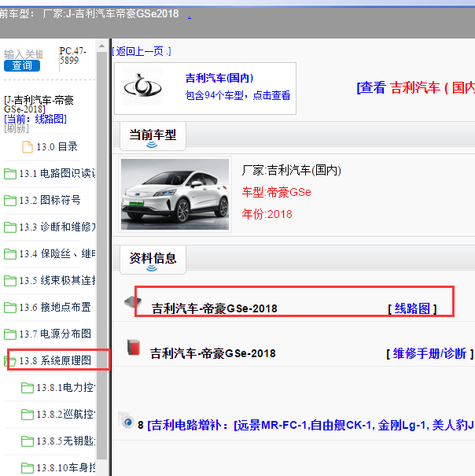Open the 13.0 目录 tree item
The width and height of the screenshot is (475, 476).
point(57,147)
